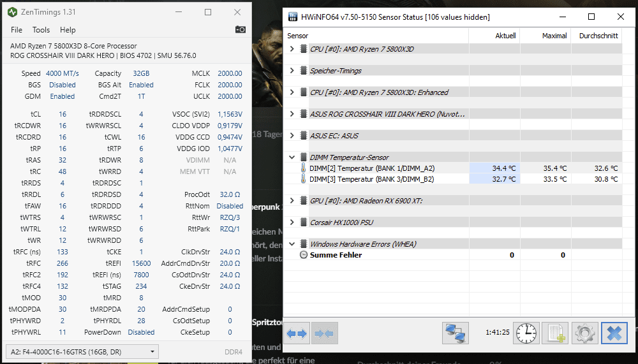638x364 pixels.
Task: Expand the Ryzen 7 5800X3D: Enhanced group
Action: [292, 92]
